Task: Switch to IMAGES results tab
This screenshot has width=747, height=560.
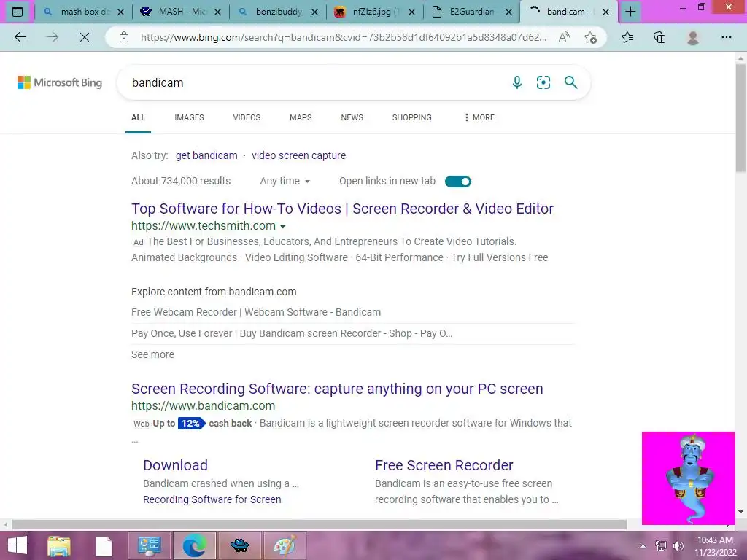Action: (189, 117)
